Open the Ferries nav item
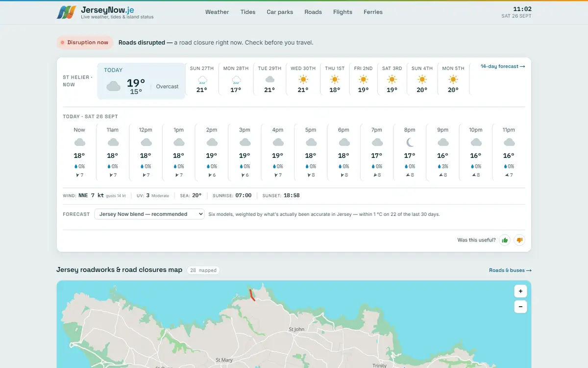The width and height of the screenshot is (588, 368). (373, 12)
